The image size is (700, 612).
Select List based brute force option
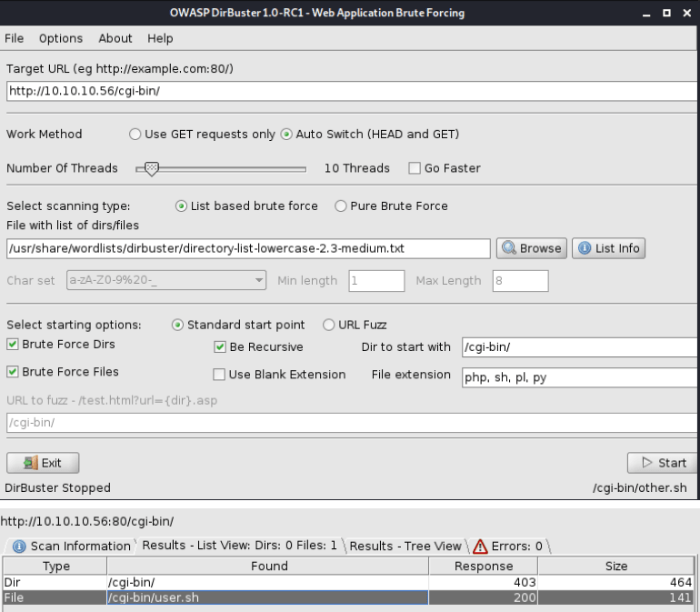click(x=181, y=206)
